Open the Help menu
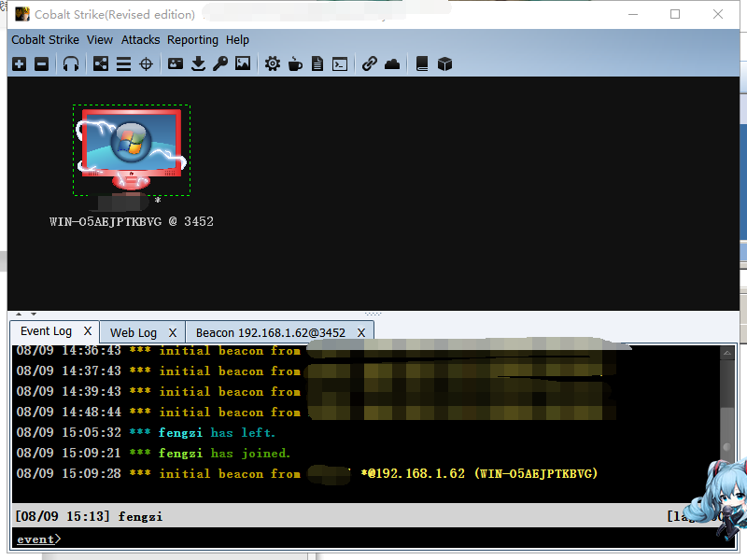Viewport: 747px width, 560px height. click(x=237, y=39)
